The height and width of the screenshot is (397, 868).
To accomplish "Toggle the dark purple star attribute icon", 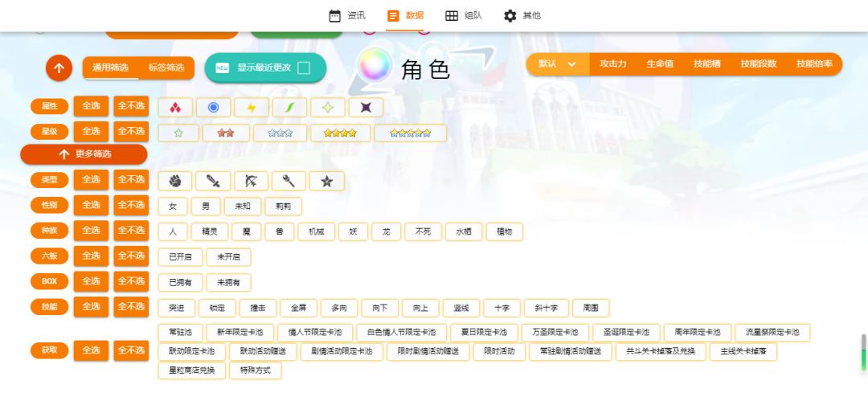I will pos(366,108).
